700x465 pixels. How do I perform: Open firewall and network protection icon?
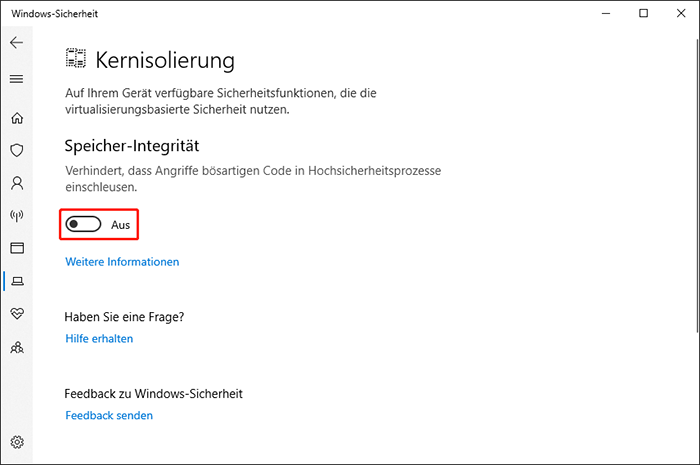tap(16, 215)
